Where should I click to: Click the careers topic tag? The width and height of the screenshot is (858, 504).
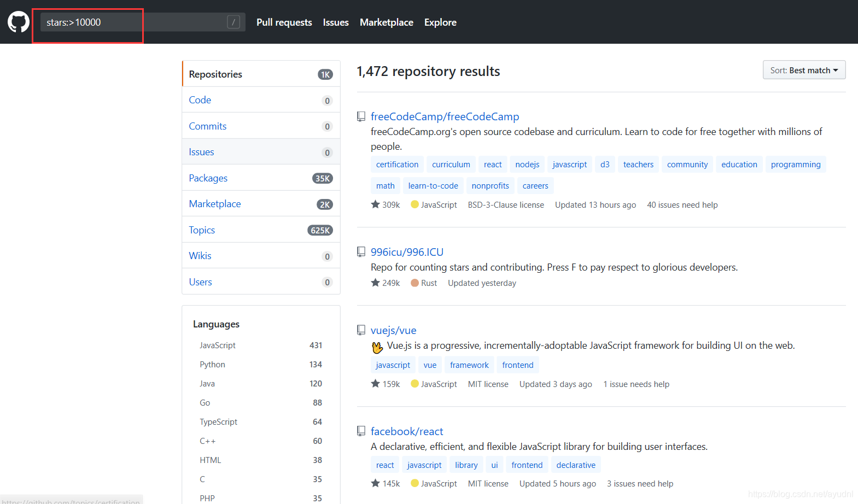pos(535,186)
